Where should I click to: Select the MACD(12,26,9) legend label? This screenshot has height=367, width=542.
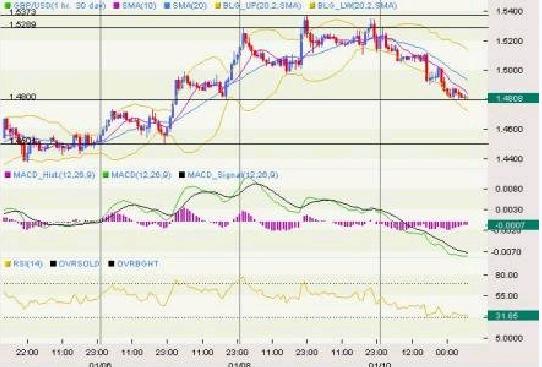tap(141, 175)
